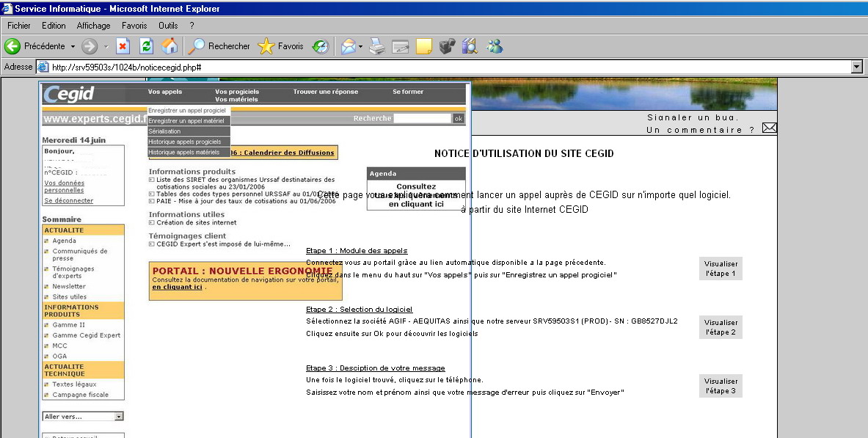Select the 'Sérialisation' menu entry
This screenshot has height=438, width=868.
pyautogui.click(x=189, y=131)
